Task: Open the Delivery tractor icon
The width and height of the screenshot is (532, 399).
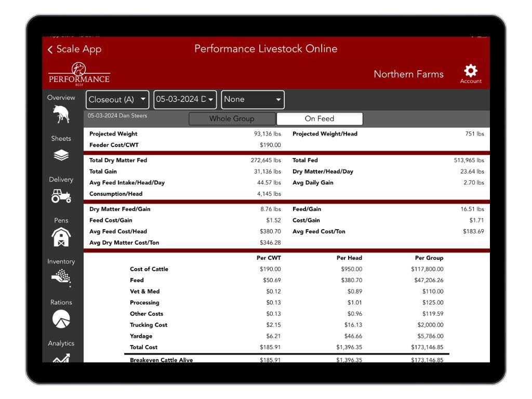Action: point(61,196)
